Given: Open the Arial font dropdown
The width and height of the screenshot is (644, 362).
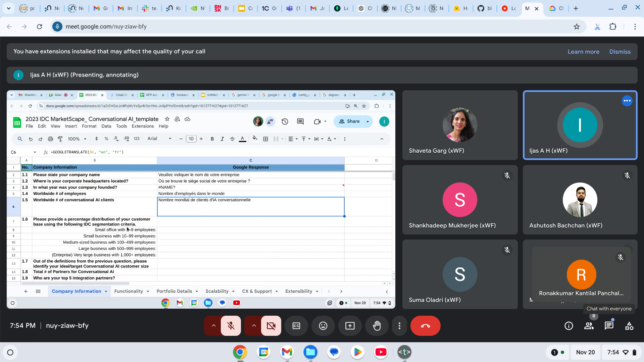Looking at the screenshot, I should [x=159, y=139].
